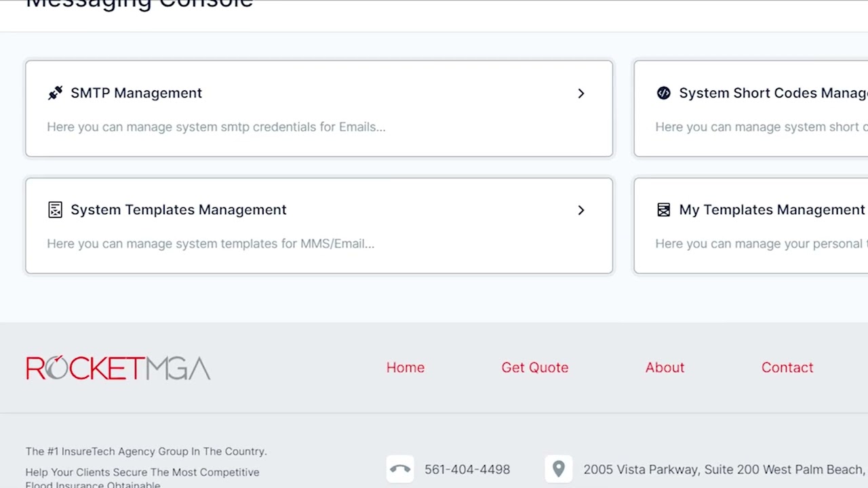Click the location pin icon

(558, 469)
